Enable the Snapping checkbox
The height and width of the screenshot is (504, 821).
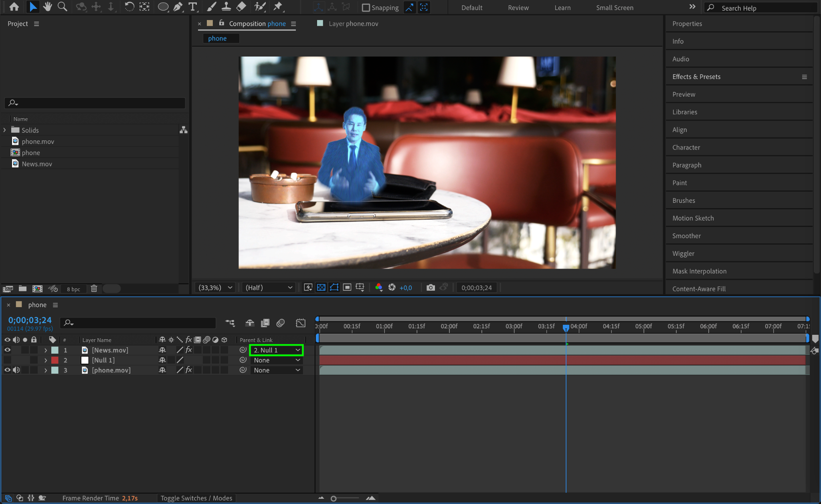point(366,8)
